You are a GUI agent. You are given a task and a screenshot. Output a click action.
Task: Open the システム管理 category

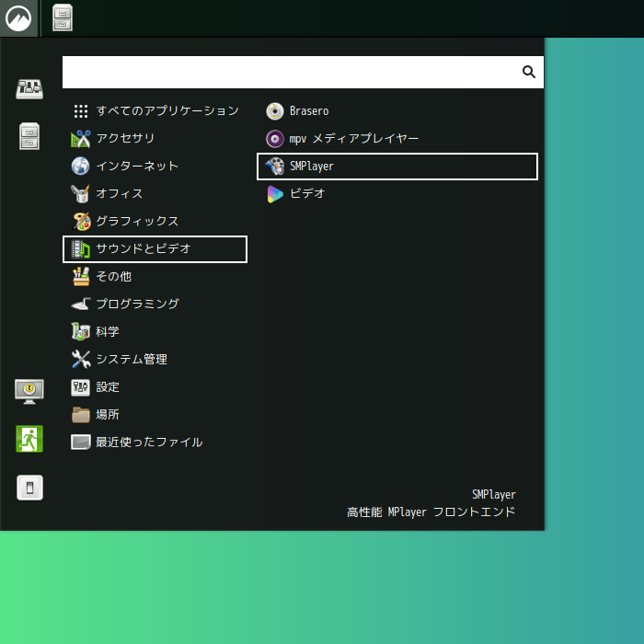click(x=155, y=360)
